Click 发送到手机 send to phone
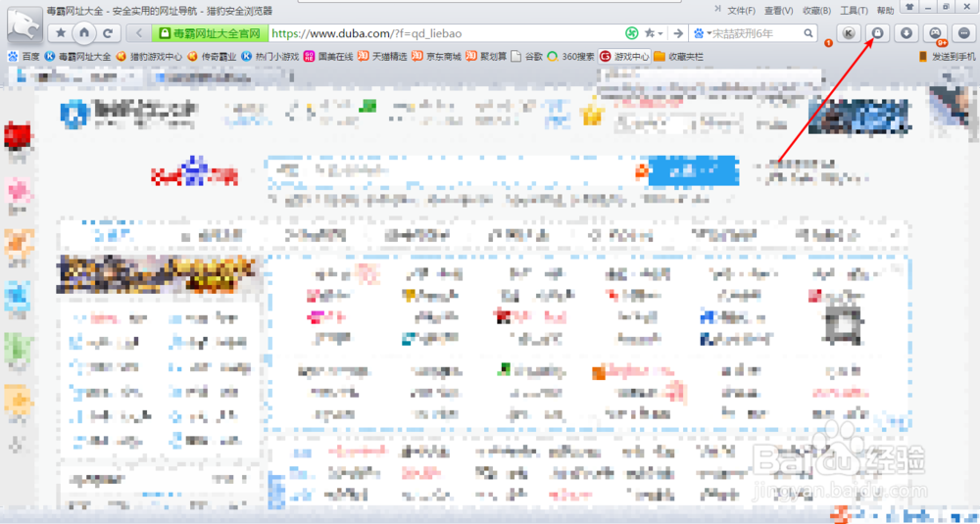This screenshot has width=980, height=524. pos(947,56)
